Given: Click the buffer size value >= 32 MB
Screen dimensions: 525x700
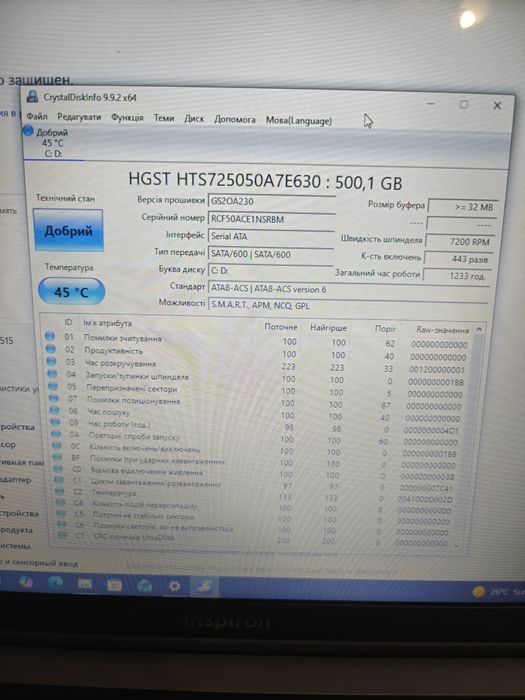Looking at the screenshot, I should pos(462,207).
